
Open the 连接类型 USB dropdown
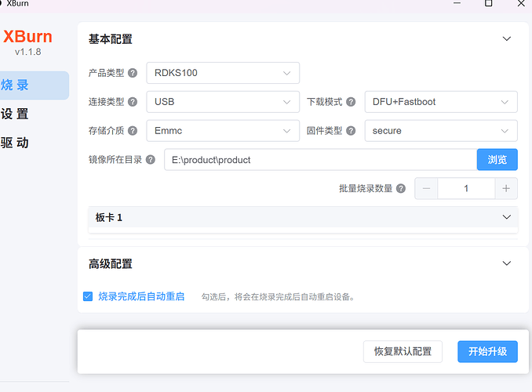coord(223,102)
